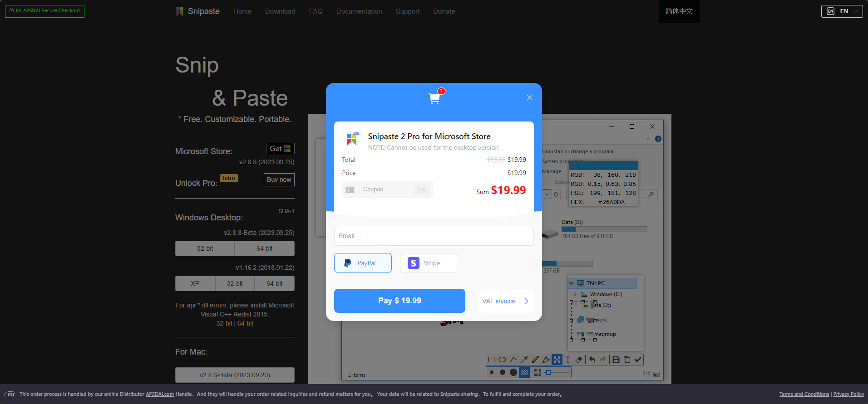868x404 pixels.
Task: Apply the coupon with OK button
Action: [x=422, y=190]
